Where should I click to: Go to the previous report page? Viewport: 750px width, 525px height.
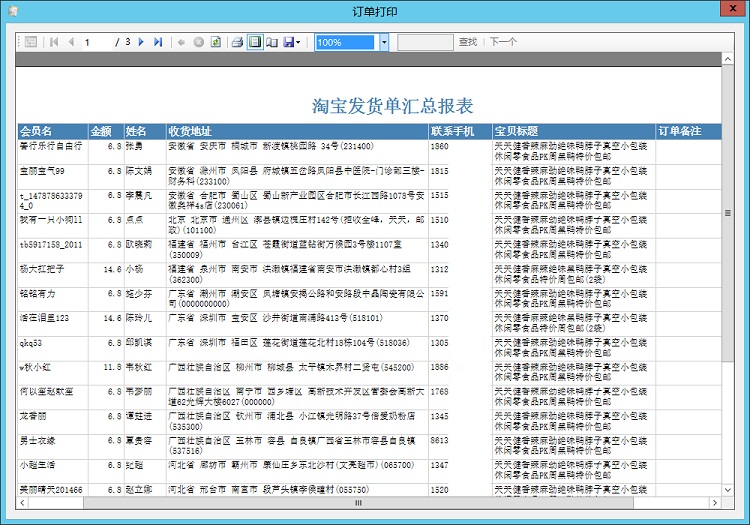click(70, 42)
